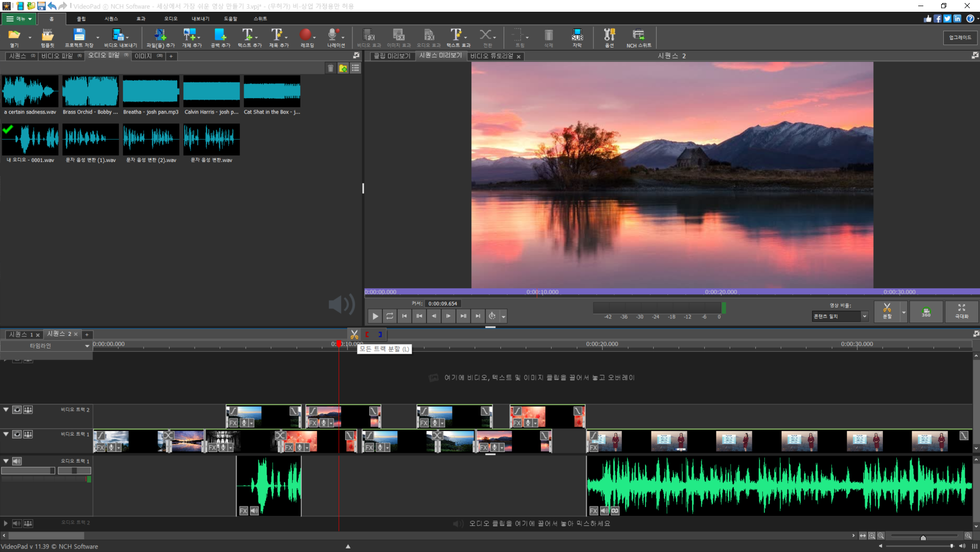Screen dimensions: 980x552
Task: Adjust 오디오 트랙 1 volume slider
Action: click(x=28, y=471)
